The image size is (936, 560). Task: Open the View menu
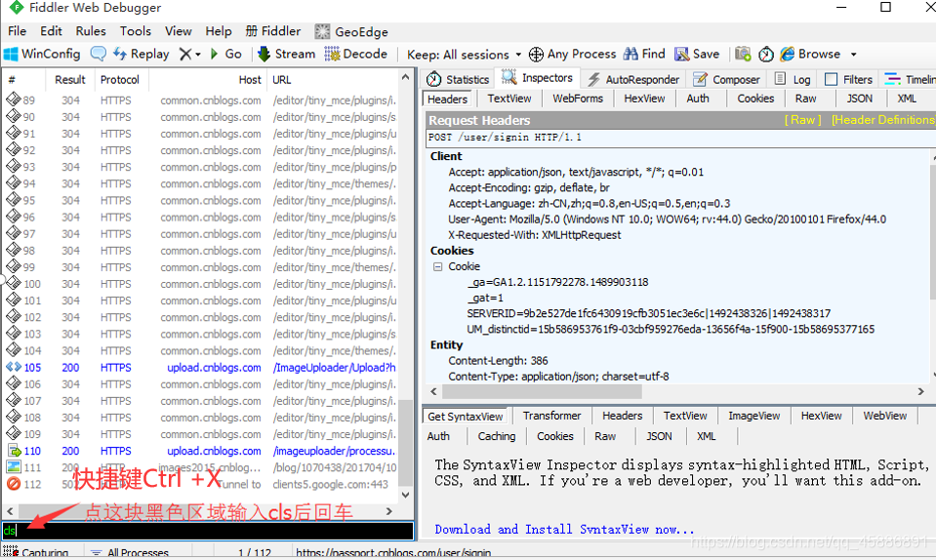[x=179, y=31]
